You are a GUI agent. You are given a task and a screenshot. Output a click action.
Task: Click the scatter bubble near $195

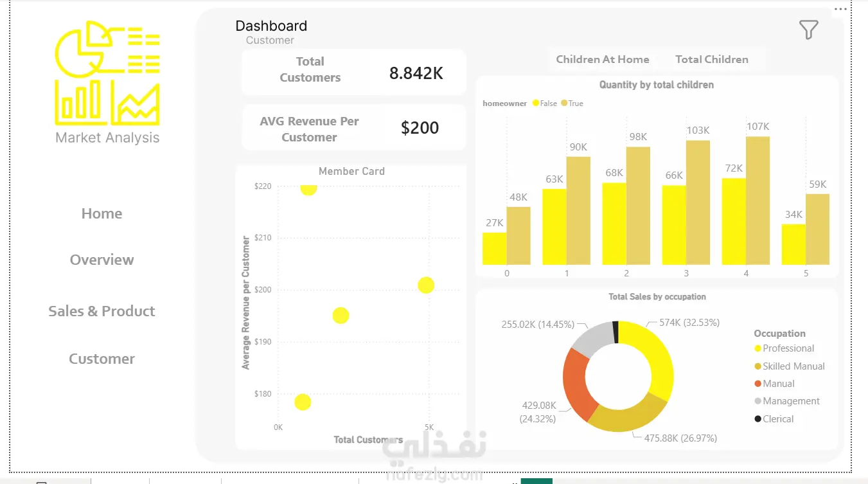341,316
